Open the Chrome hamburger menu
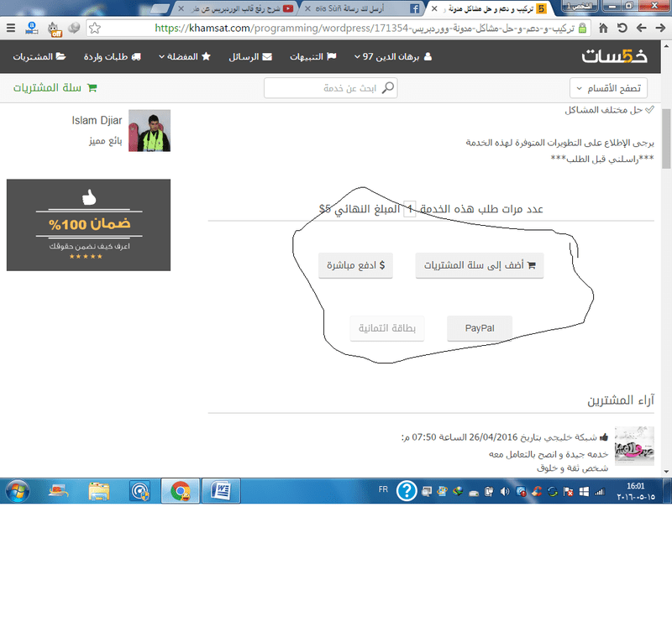Viewport: 672px width, 622px height. point(11,29)
